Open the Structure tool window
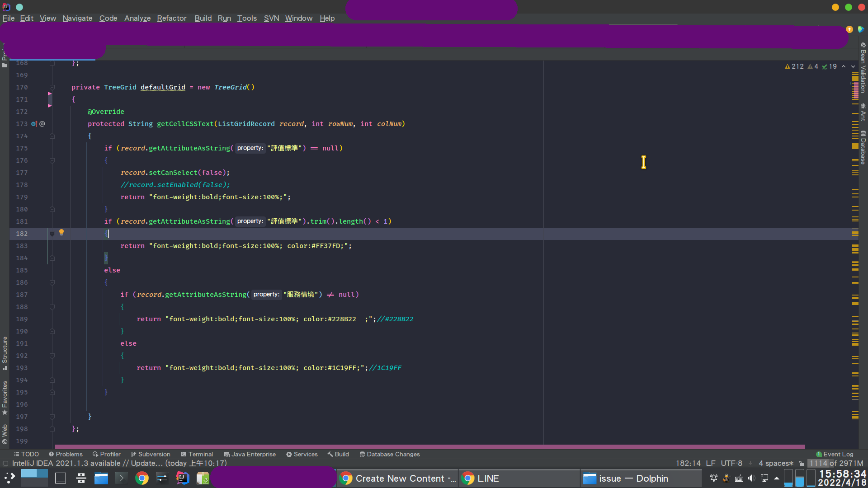This screenshot has height=488, width=868. (x=5, y=353)
